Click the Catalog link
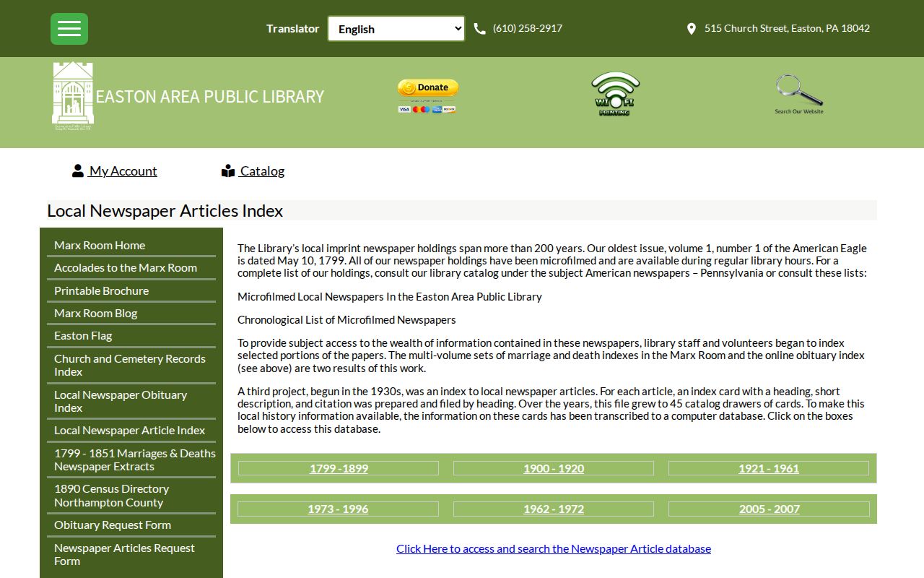This screenshot has height=578, width=924. 262,171
